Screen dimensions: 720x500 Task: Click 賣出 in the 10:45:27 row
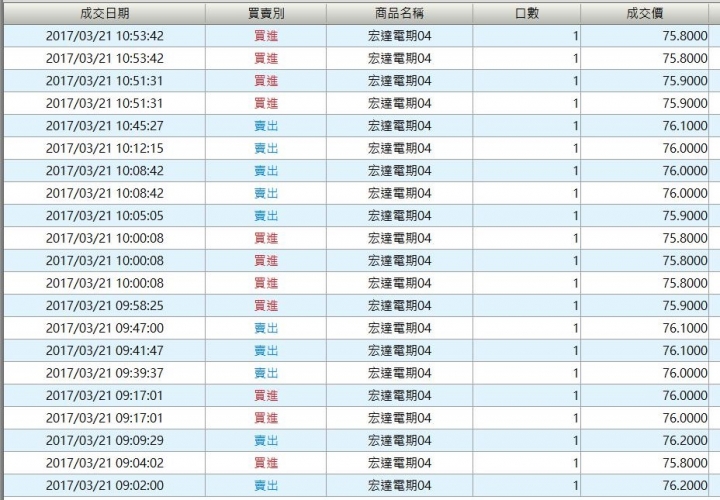pos(266,126)
